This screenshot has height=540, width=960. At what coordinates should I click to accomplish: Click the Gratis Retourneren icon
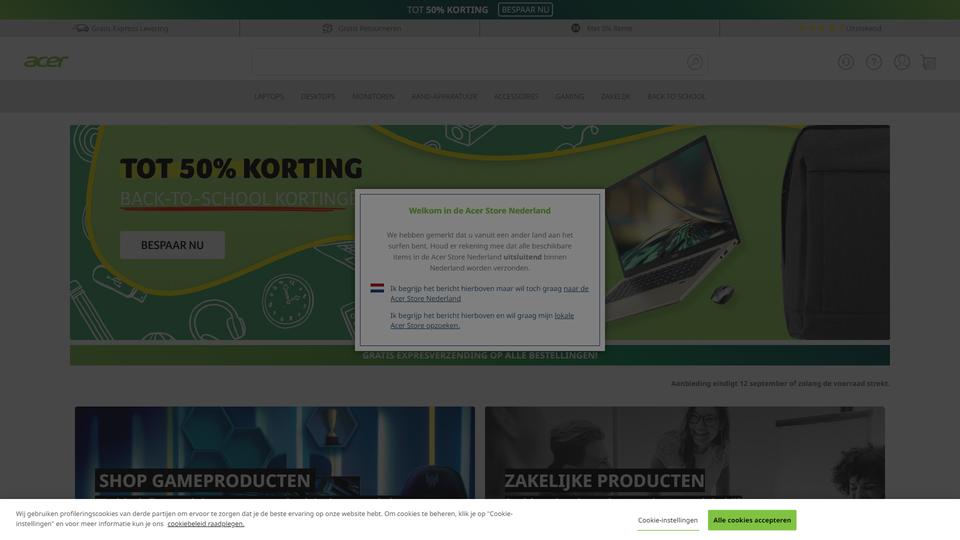click(x=328, y=28)
